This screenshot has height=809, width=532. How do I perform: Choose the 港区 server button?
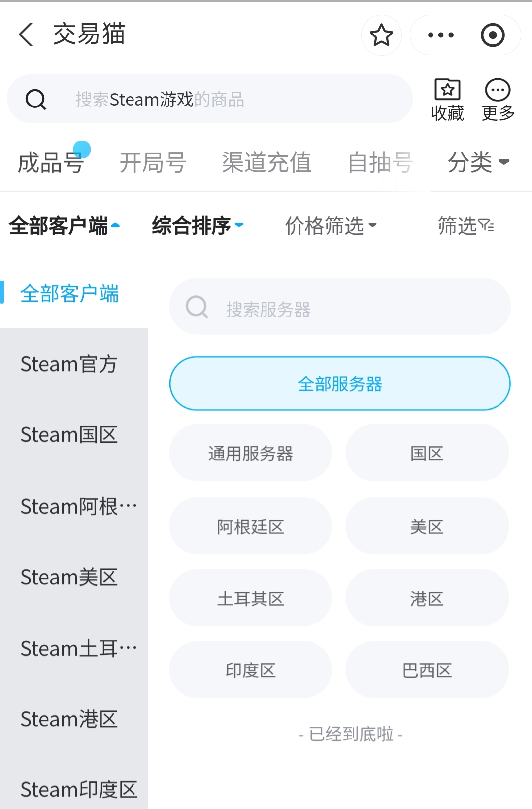tap(427, 598)
